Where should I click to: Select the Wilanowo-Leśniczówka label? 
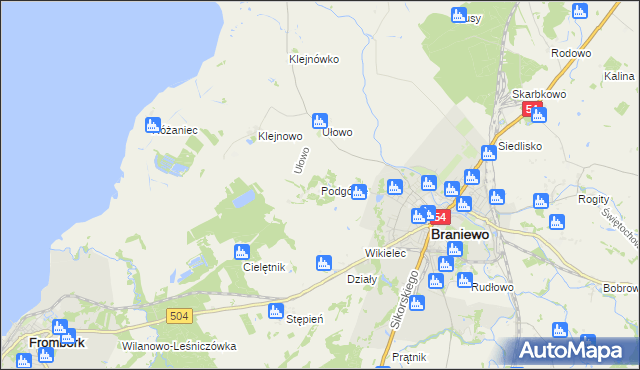[179, 346]
